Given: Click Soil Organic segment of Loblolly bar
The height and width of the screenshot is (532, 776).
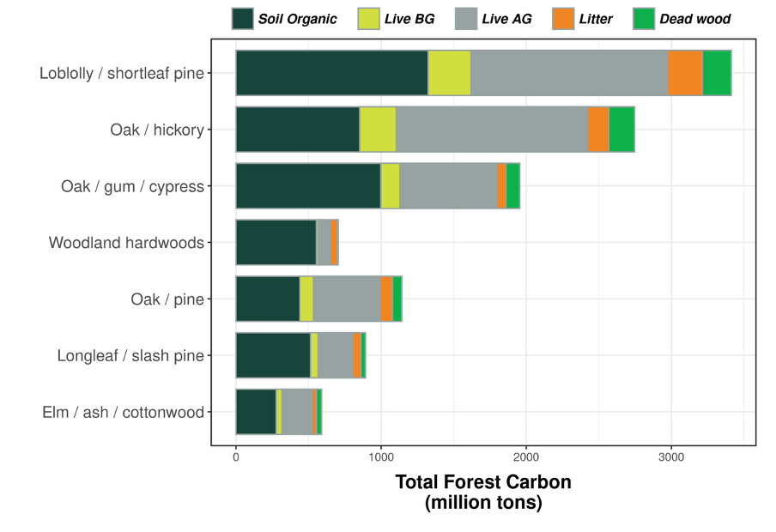Looking at the screenshot, I should point(331,73).
